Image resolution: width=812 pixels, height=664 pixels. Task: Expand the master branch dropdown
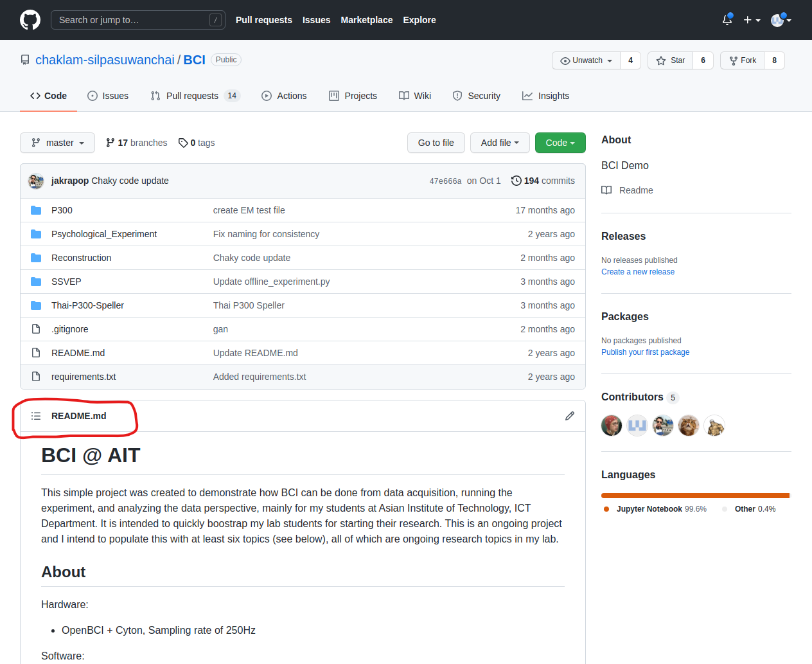coord(58,143)
